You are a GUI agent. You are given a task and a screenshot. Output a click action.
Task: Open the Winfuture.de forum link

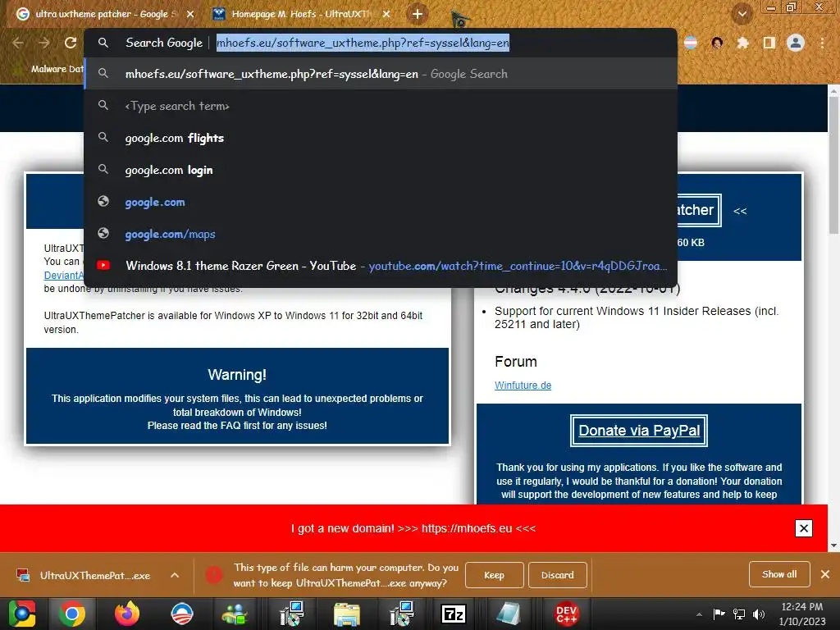[x=523, y=386]
